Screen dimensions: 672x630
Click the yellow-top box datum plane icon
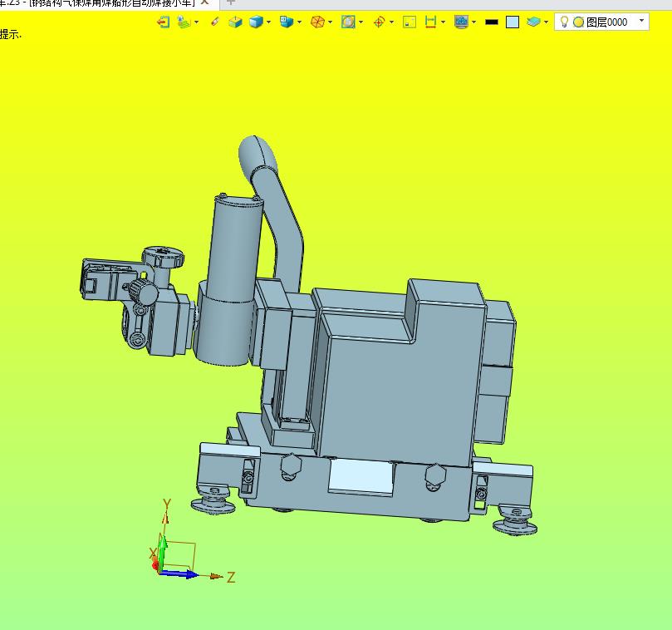pos(235,22)
